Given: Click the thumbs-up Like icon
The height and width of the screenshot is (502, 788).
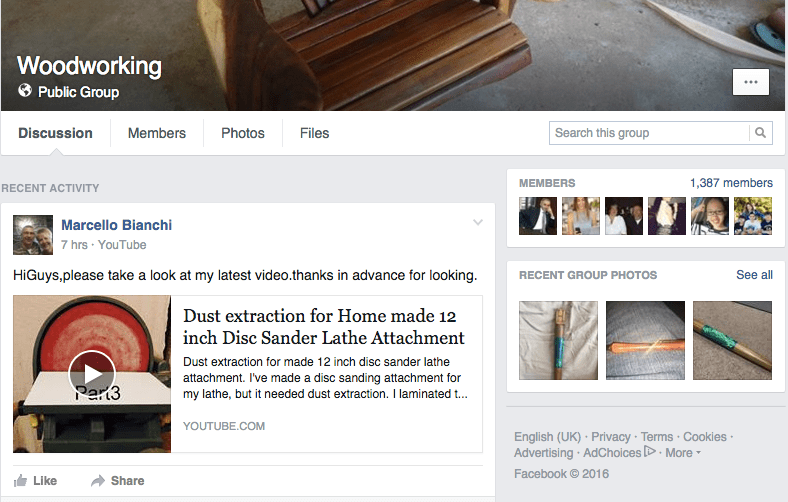Looking at the screenshot, I should click(21, 481).
